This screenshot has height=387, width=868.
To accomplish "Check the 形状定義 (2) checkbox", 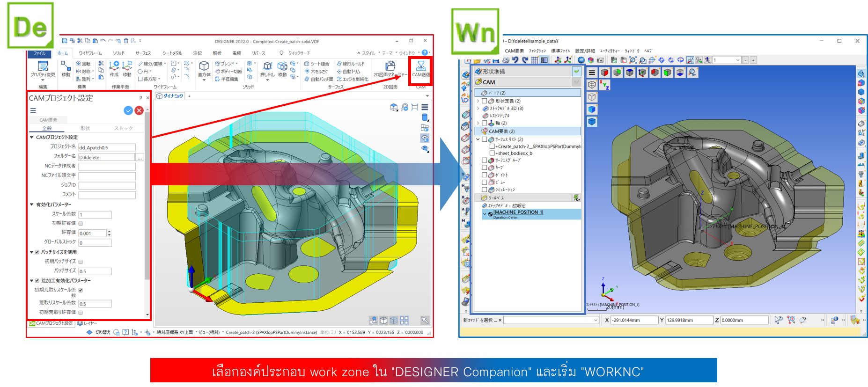I will coord(485,101).
